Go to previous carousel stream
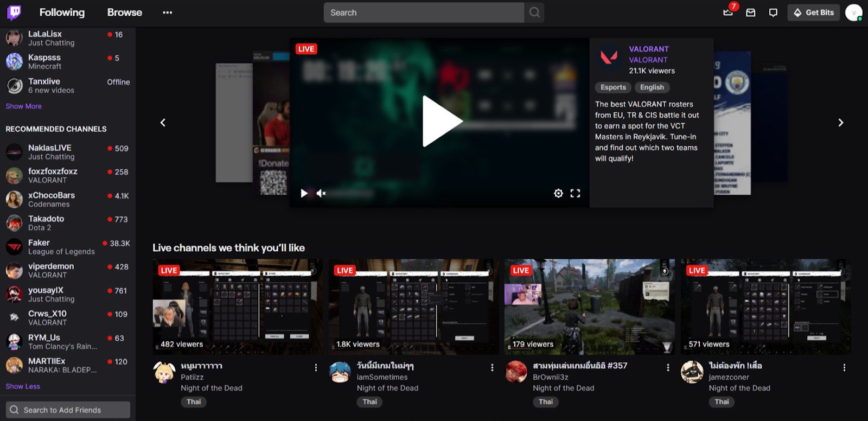Viewport: 868px width, 421px height. pos(163,123)
